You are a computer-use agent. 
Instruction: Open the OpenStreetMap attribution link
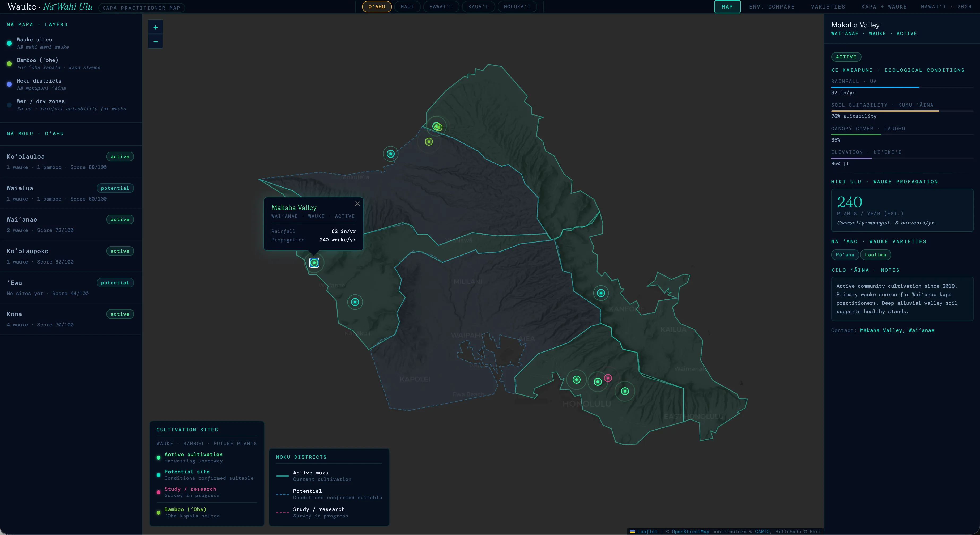[x=690, y=532]
